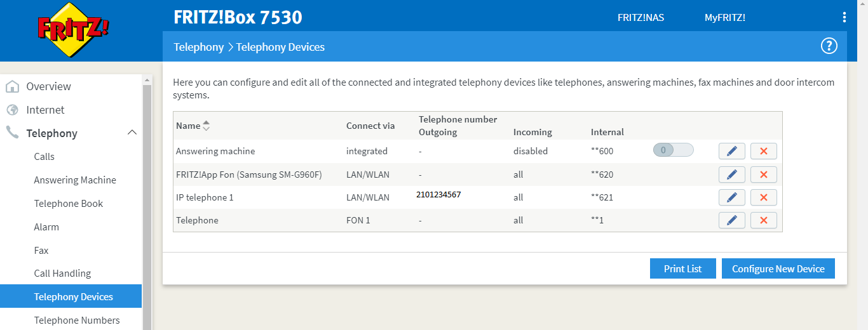
Task: Select Telephony Devices submenu item
Action: point(71,296)
